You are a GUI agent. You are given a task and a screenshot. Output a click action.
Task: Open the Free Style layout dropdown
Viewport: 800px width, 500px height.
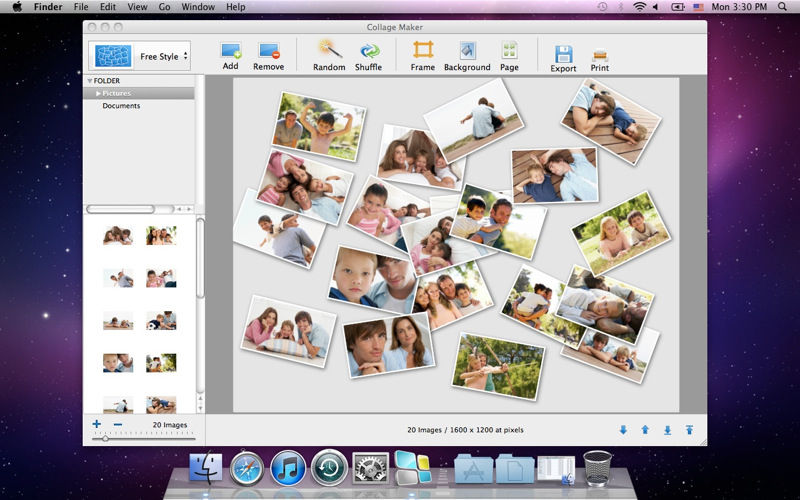coord(139,56)
